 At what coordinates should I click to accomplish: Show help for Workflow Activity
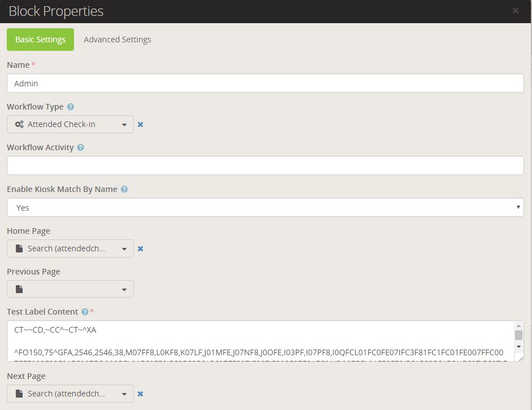pos(80,147)
